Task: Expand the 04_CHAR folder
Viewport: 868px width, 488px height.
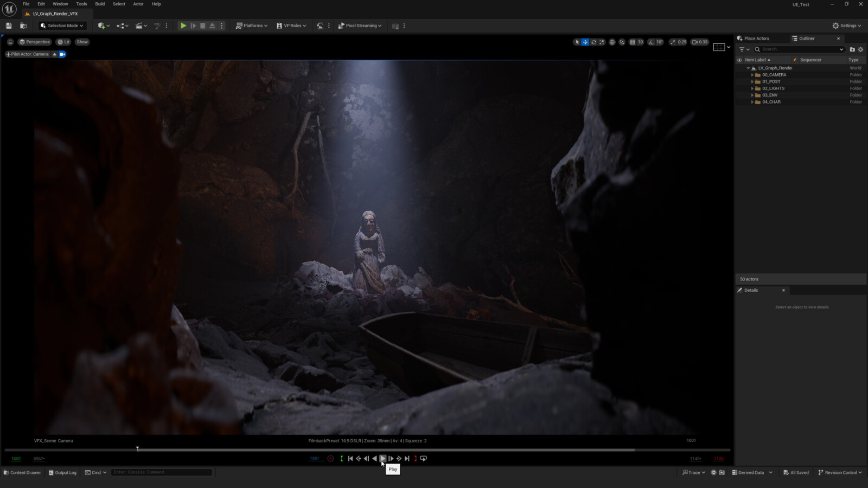Action: [x=752, y=102]
